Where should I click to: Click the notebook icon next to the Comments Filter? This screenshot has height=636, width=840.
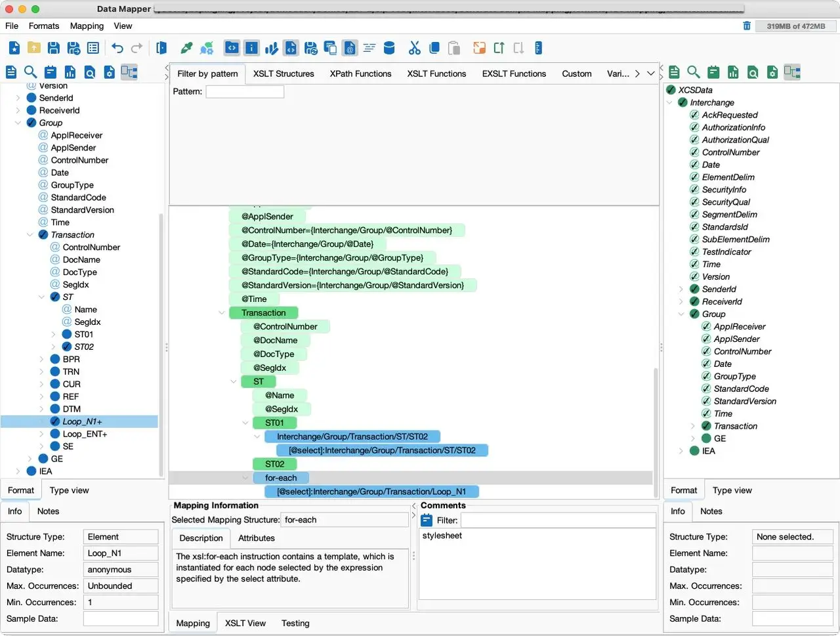(x=427, y=520)
